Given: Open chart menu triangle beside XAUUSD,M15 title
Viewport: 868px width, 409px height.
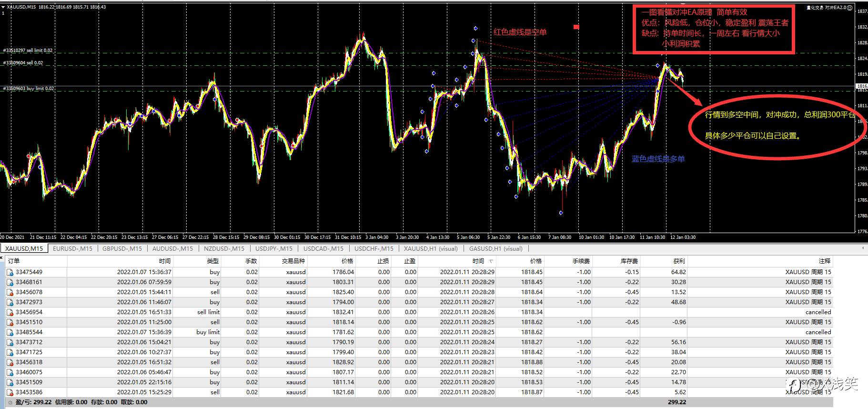Looking at the screenshot, I should pos(4,7).
